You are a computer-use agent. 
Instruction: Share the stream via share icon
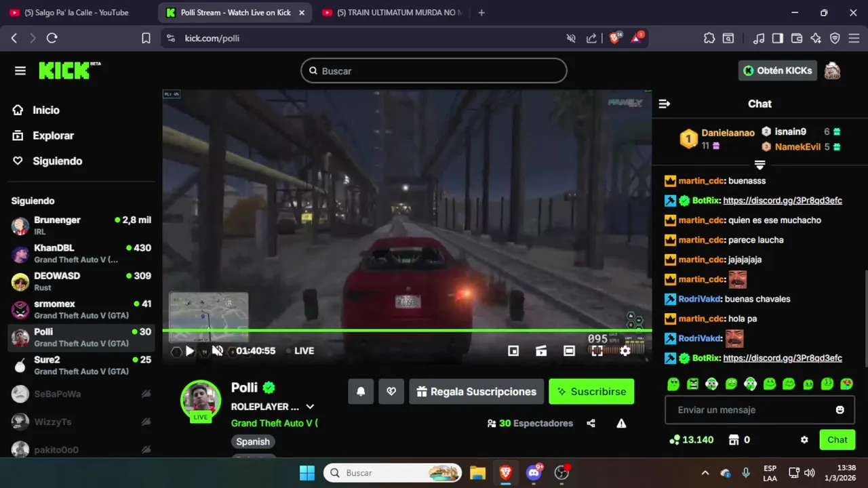click(x=591, y=423)
